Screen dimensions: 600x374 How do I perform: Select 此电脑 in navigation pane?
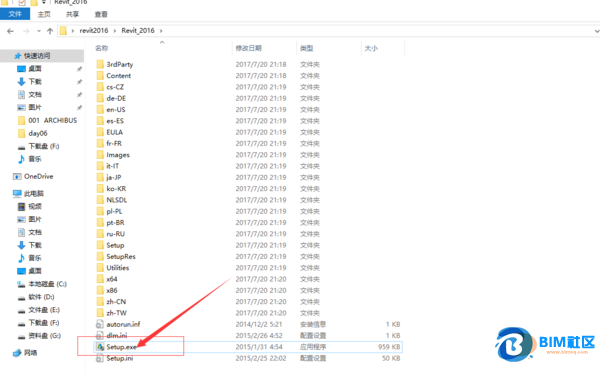[34, 194]
